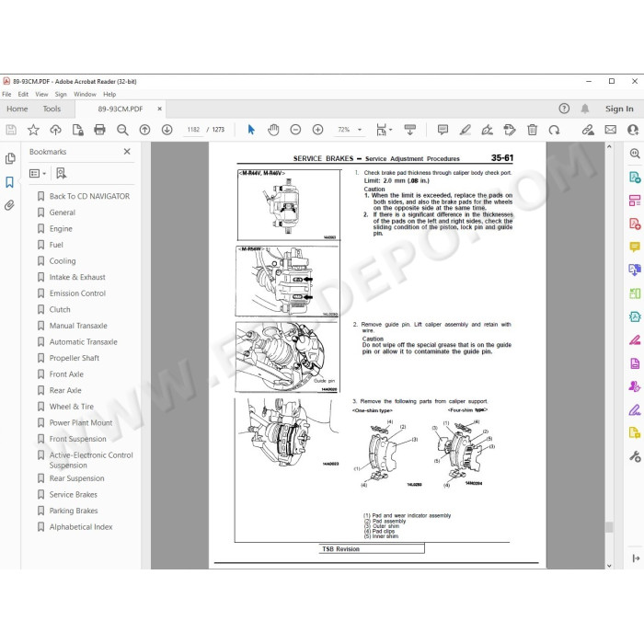Viewport: 644px width, 644px height.
Task: Switch to the Home tab
Action: coord(17,109)
